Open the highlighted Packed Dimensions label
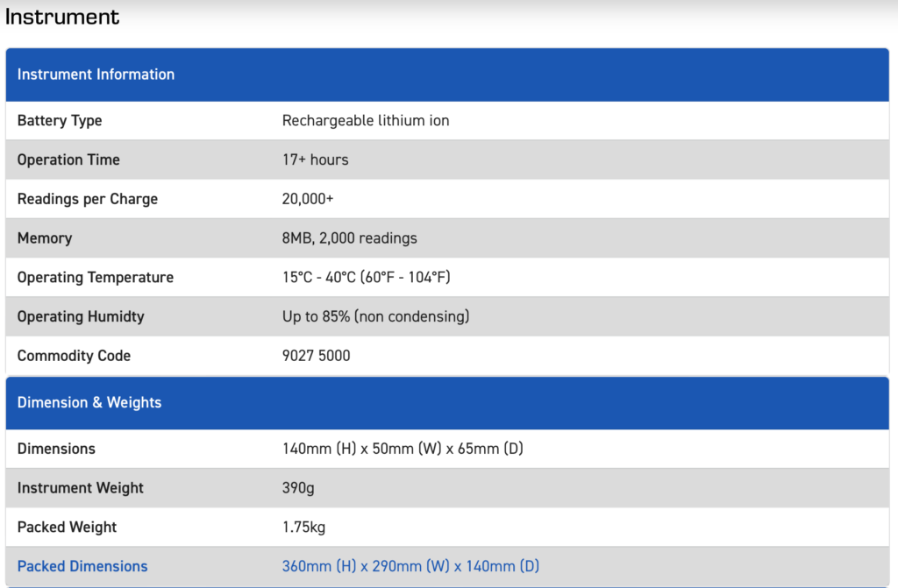This screenshot has height=588, width=898. tap(82, 567)
